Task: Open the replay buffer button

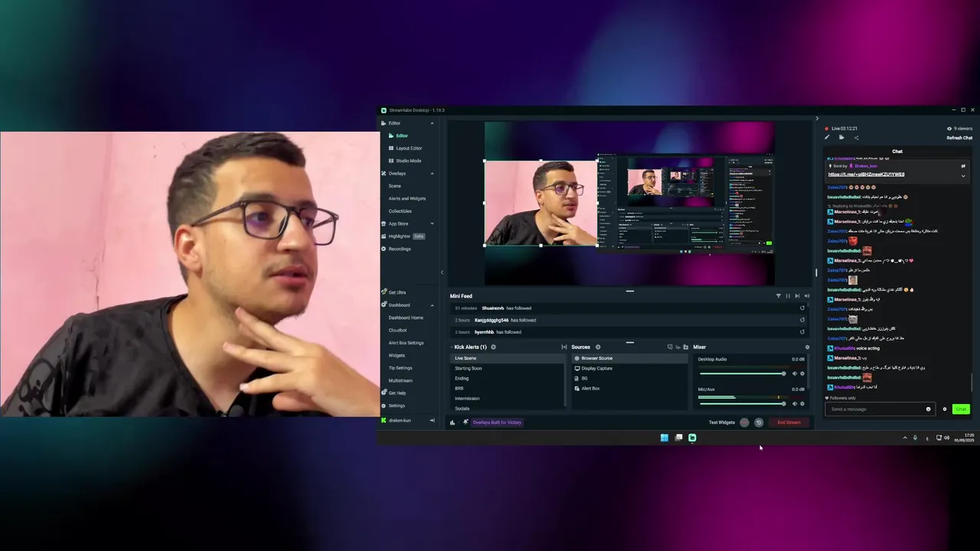Action: (x=759, y=422)
